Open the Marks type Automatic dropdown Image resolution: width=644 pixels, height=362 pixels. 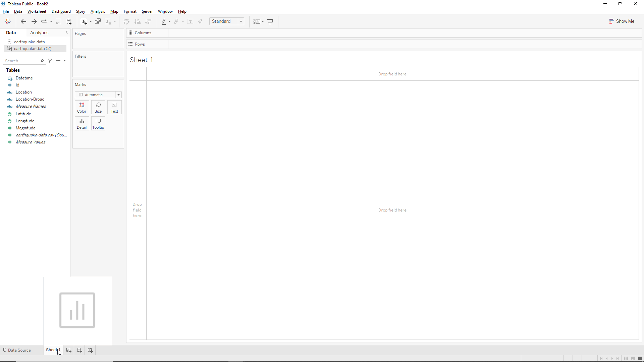click(98, 95)
